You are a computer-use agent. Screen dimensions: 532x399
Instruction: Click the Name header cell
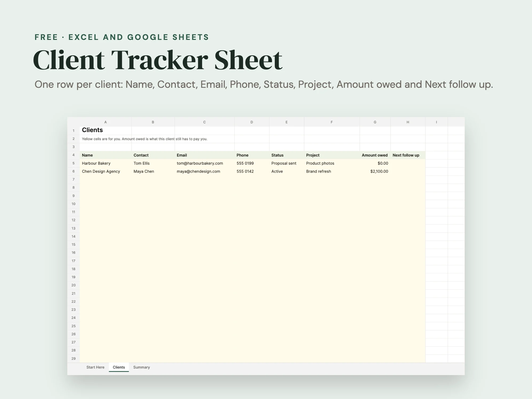click(x=106, y=155)
